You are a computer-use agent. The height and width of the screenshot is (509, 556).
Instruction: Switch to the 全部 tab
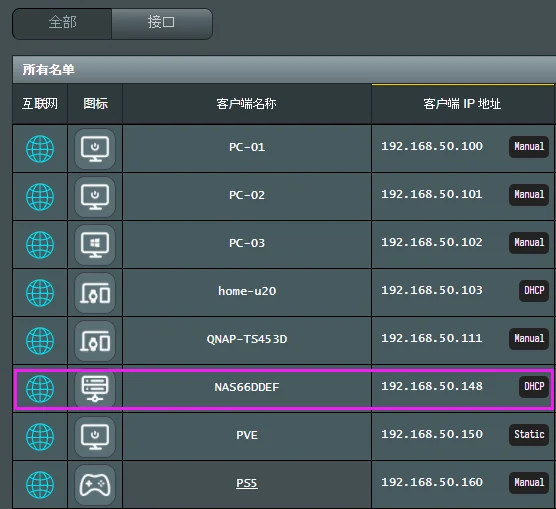click(62, 23)
